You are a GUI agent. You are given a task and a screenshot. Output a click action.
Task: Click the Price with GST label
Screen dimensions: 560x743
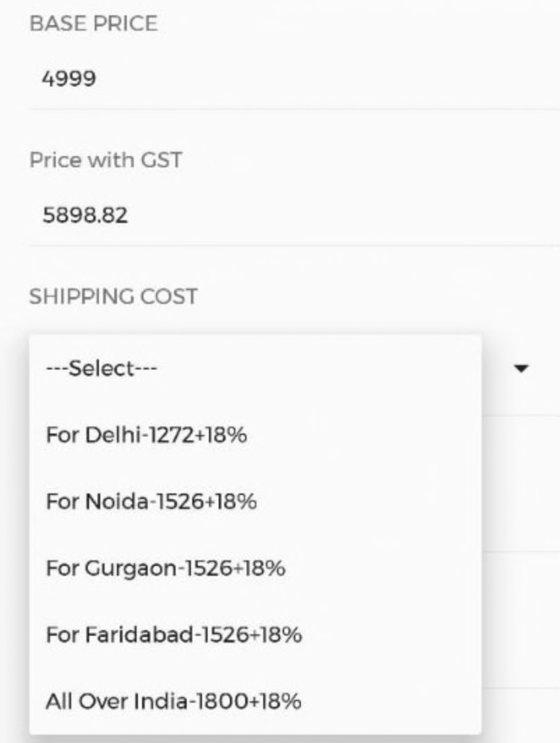[x=106, y=160]
